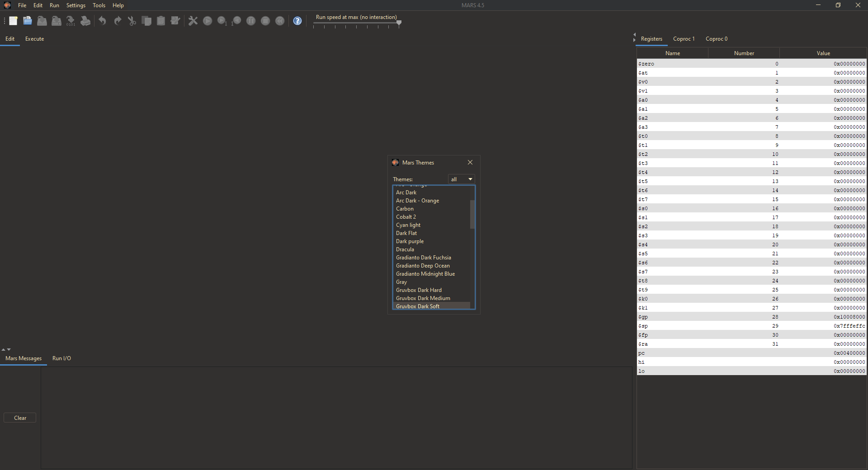The image size is (868, 470).
Task: Close the Mars Themes dialog
Action: tap(470, 162)
